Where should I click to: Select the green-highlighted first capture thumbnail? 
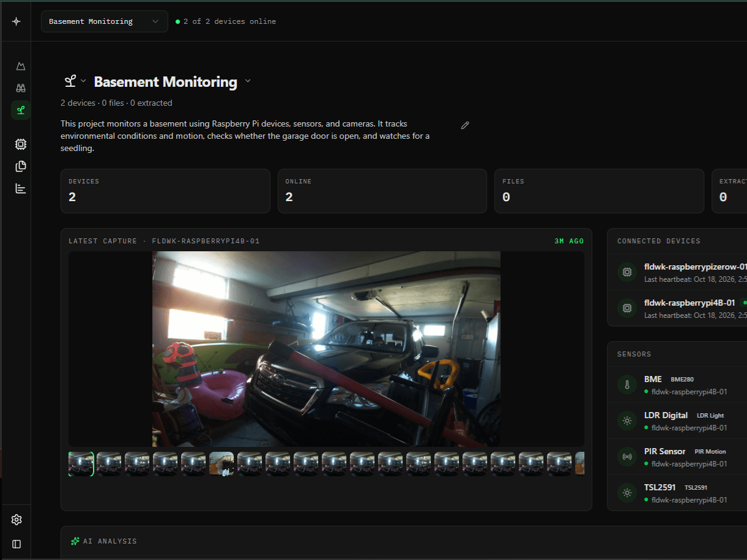point(81,463)
